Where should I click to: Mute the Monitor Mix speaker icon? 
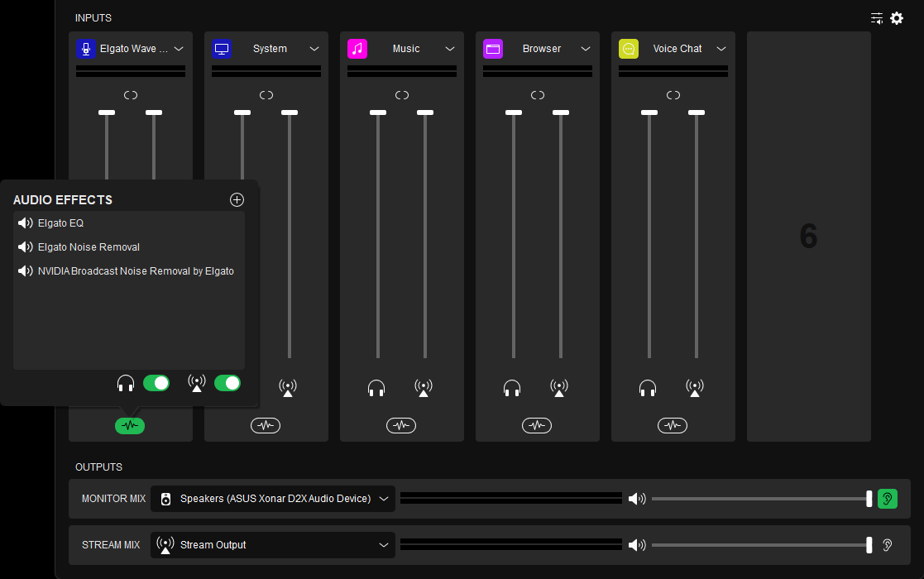[x=637, y=499]
